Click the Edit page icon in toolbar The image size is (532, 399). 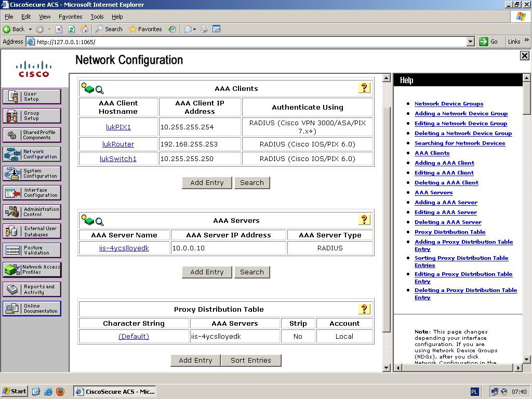[x=217, y=29]
